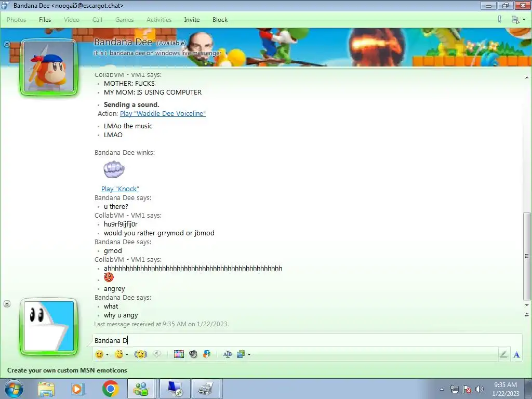The width and height of the screenshot is (532, 399).
Task: Open the Activities menu
Action: tap(159, 20)
